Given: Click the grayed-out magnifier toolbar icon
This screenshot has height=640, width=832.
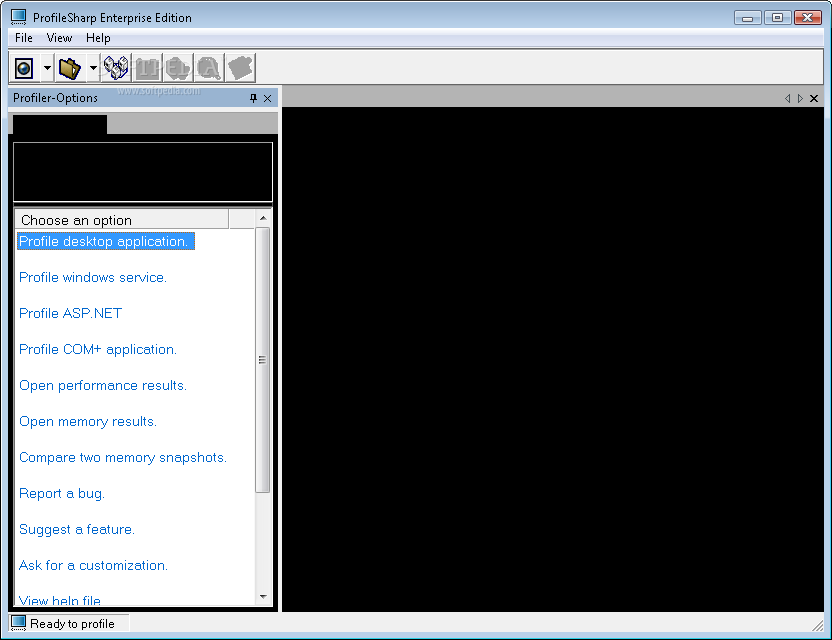Looking at the screenshot, I should tap(209, 68).
